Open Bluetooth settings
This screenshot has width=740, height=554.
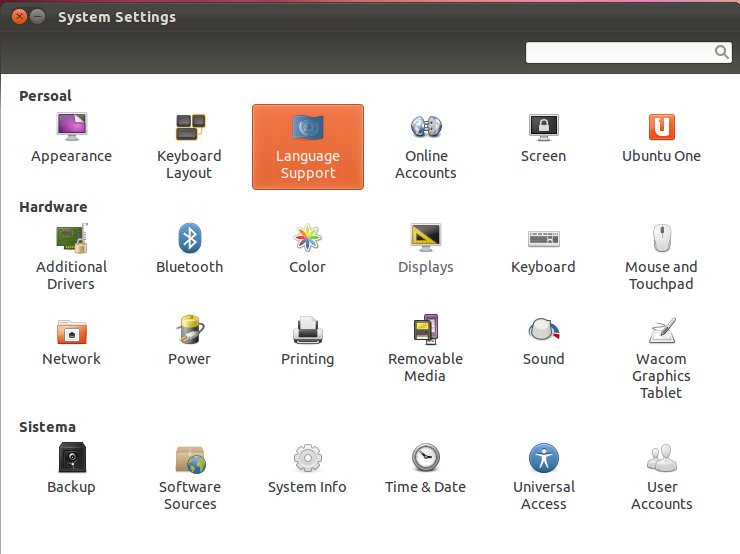tap(189, 249)
